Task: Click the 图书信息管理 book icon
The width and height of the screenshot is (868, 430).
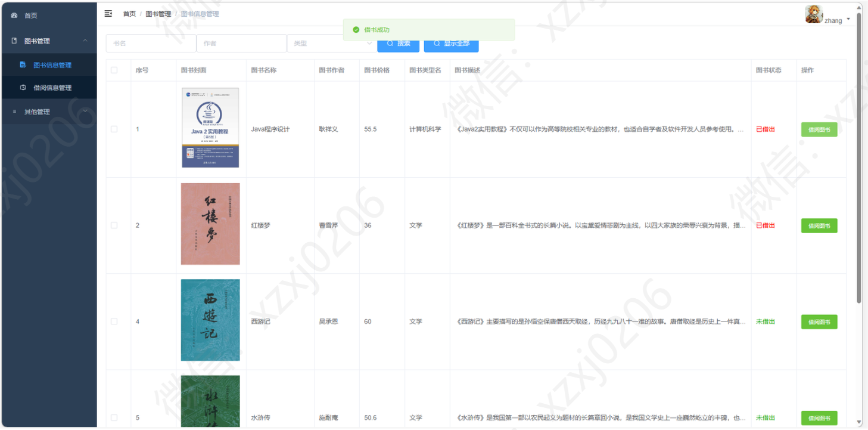Action: [x=23, y=64]
